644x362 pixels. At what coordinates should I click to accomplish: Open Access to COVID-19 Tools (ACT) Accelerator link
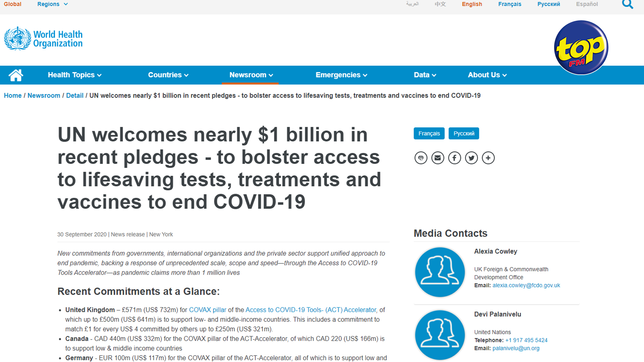(x=312, y=310)
